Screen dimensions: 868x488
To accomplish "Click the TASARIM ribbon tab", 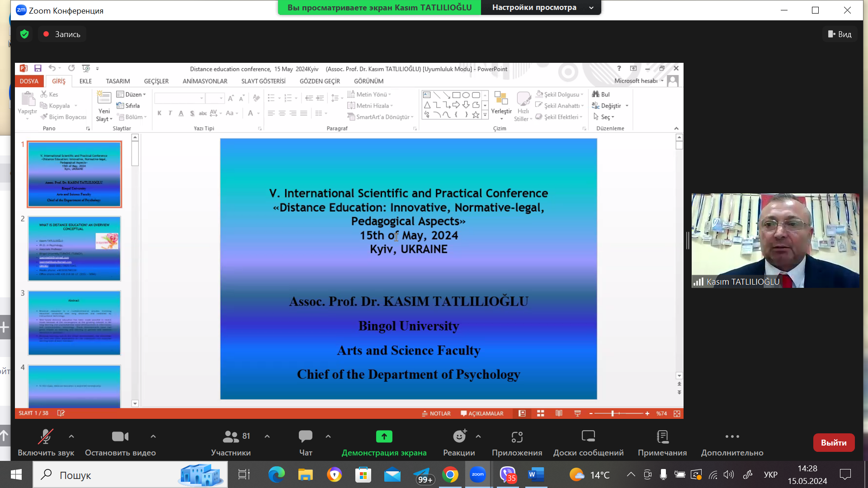I will (118, 81).
